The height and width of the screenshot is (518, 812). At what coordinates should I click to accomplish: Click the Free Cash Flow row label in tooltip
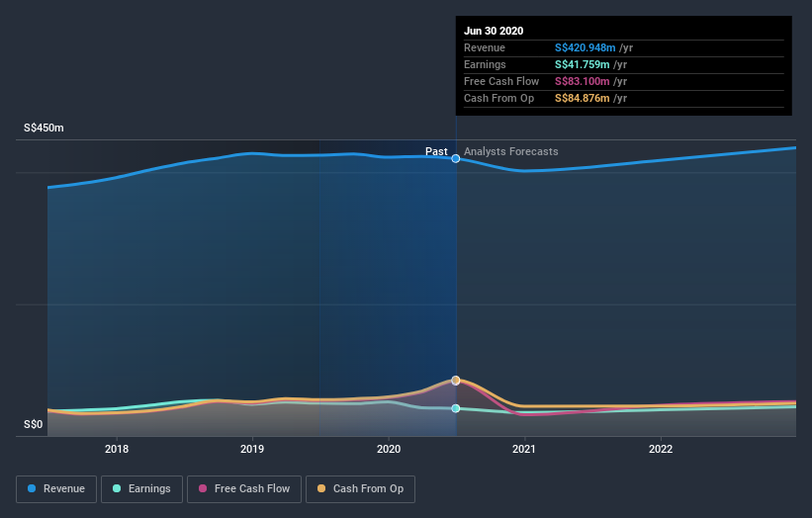501,81
